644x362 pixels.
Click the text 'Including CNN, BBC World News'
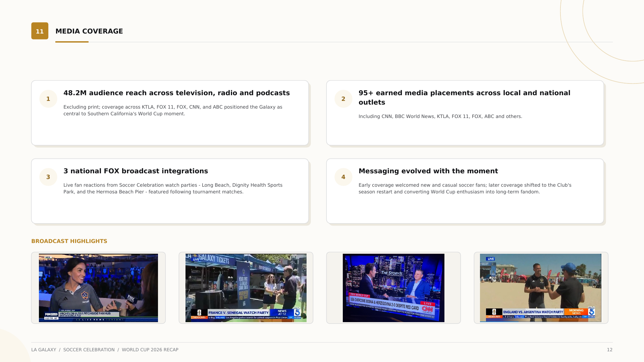pyautogui.click(x=440, y=116)
